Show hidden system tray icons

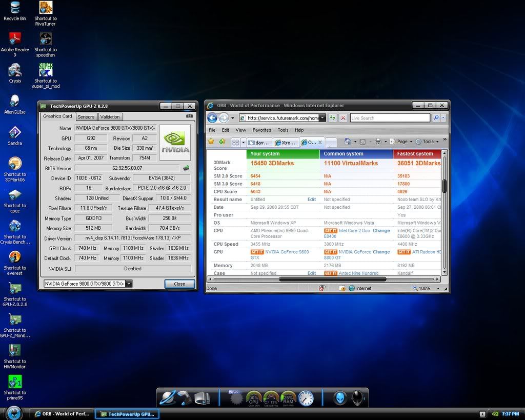(482, 414)
